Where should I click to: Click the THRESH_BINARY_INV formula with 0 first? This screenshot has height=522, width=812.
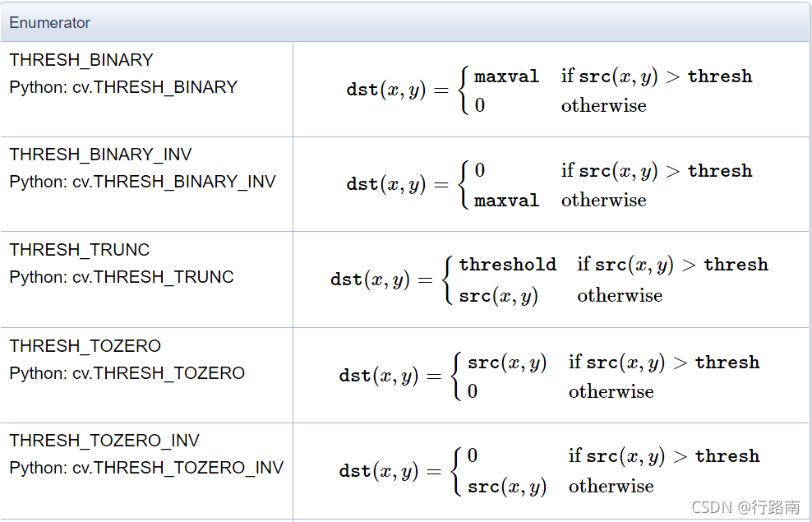(x=550, y=185)
